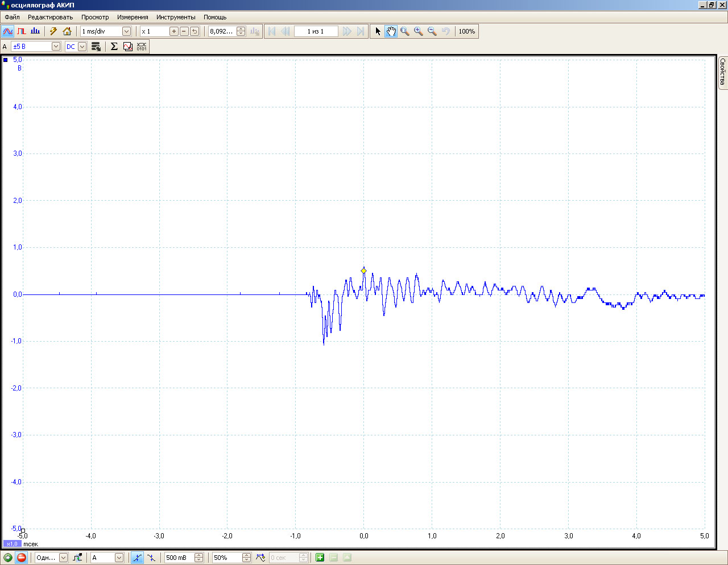728x565 pixels.
Task: Open serial decoding 0101 icon
Action: click(x=142, y=47)
